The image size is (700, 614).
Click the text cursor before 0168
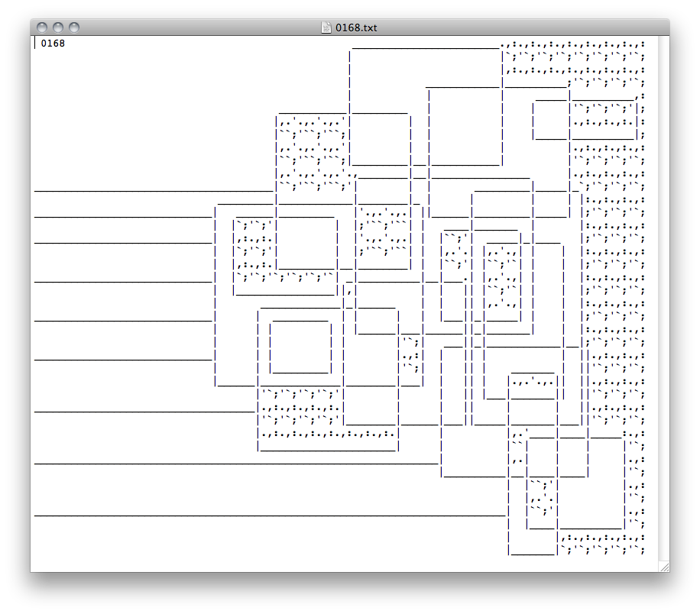pos(36,44)
